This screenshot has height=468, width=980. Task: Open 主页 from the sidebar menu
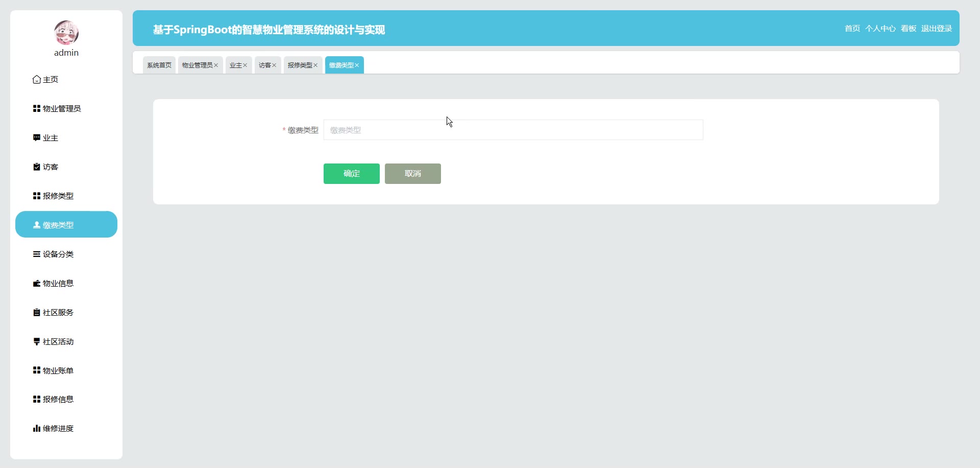66,80
